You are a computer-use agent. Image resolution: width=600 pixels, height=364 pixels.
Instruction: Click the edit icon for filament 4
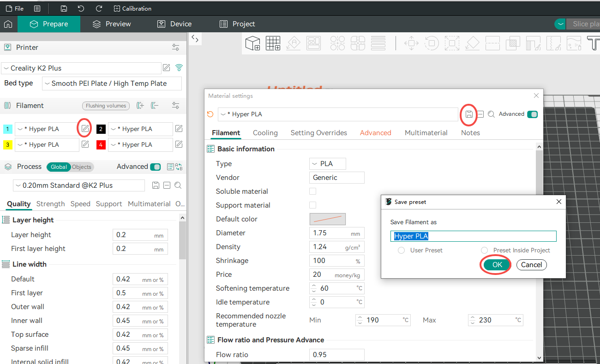pos(179,144)
